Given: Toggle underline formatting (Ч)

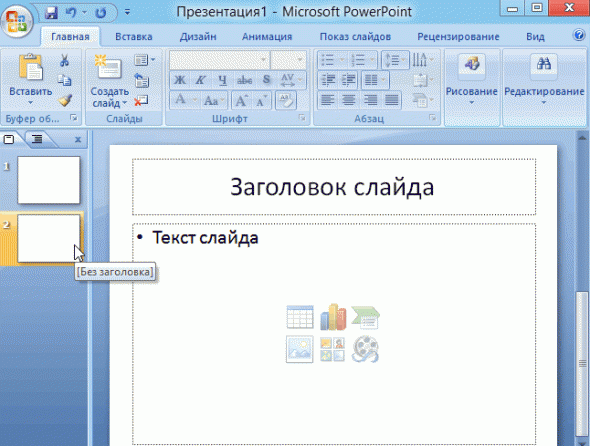Looking at the screenshot, I should point(222,80).
